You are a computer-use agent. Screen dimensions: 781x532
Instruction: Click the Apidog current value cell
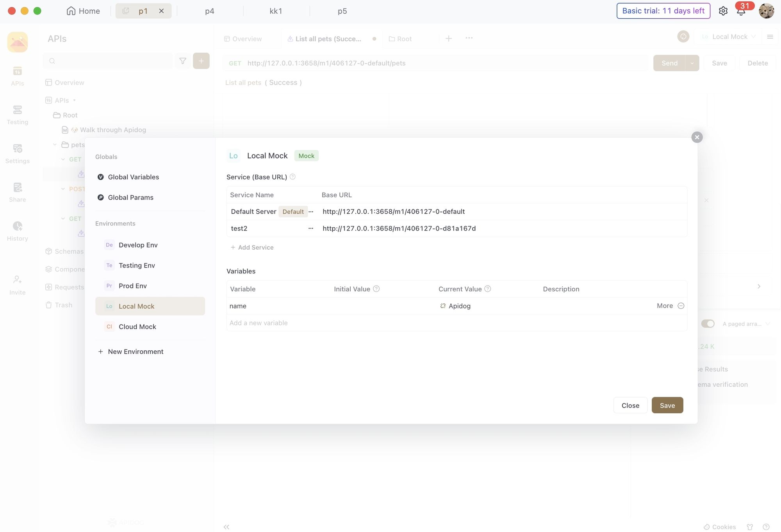pos(488,306)
